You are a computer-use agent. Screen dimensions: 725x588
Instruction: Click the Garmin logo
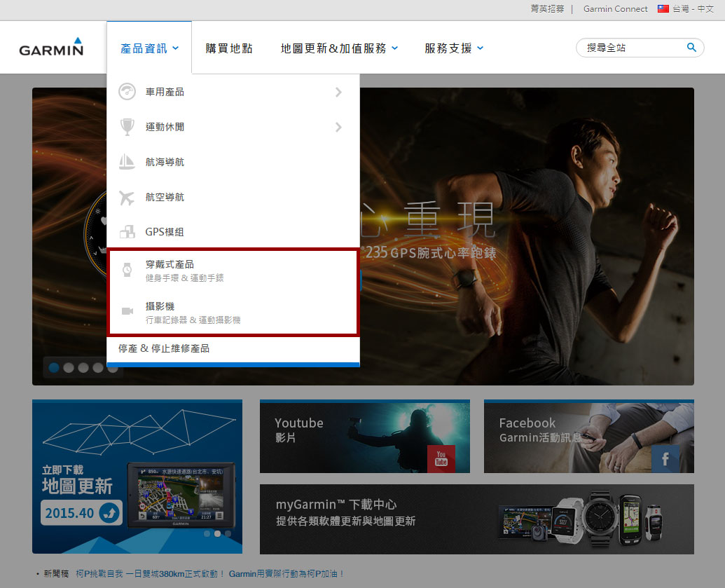pos(51,47)
